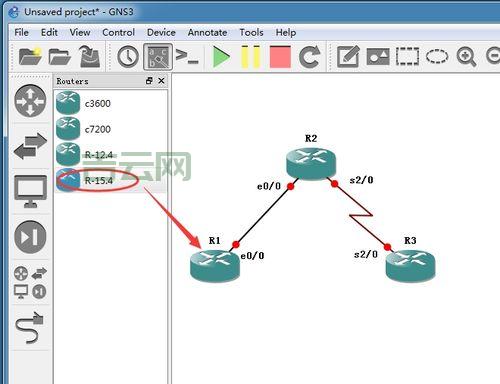Screen dimensions: 500x384
Task: Toggle show interface labels button
Action: (x=158, y=57)
